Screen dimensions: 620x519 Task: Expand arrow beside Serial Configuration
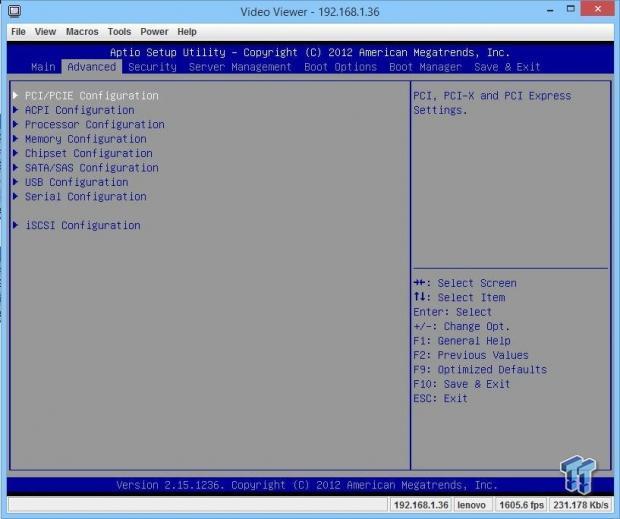[x=15, y=196]
